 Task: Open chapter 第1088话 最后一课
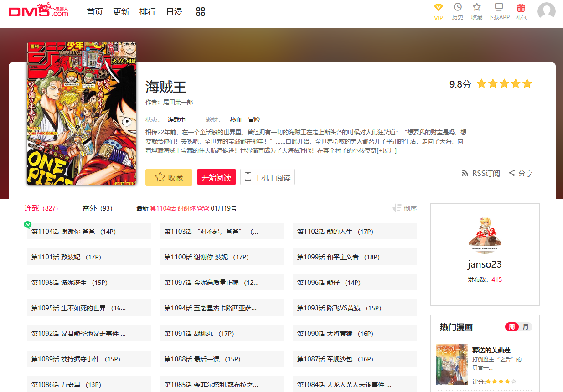tap(222, 359)
